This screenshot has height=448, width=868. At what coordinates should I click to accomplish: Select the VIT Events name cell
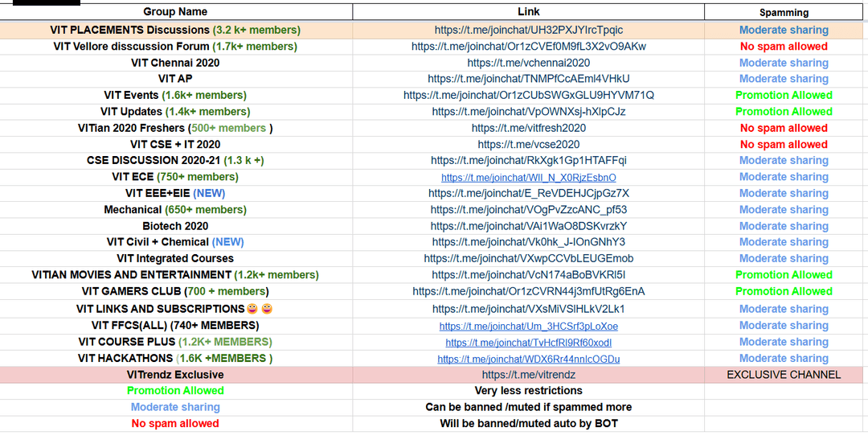[175, 95]
